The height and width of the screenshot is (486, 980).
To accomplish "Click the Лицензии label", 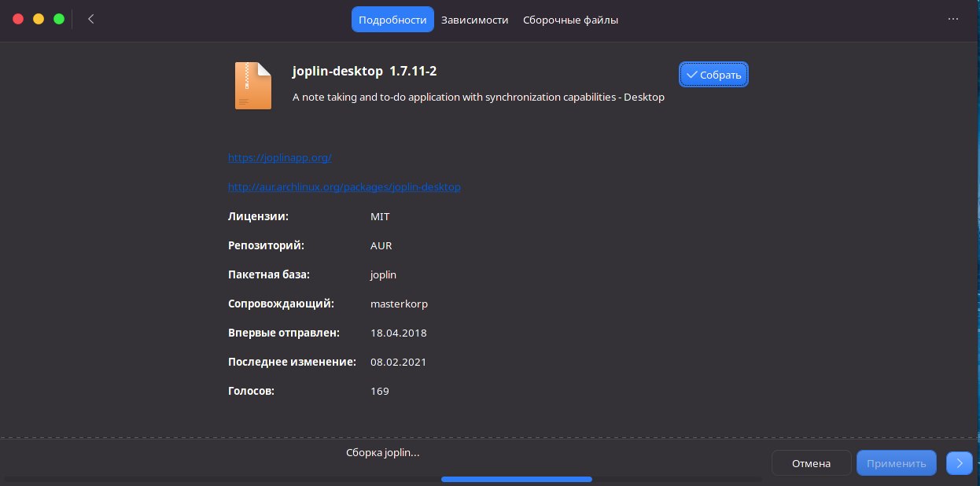I will coord(258,216).
